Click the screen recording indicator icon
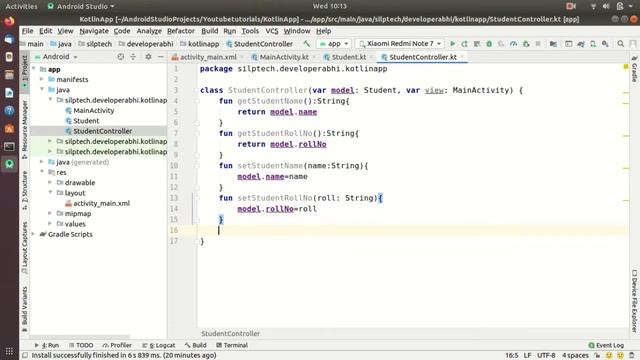640x360 pixels. (571, 6)
